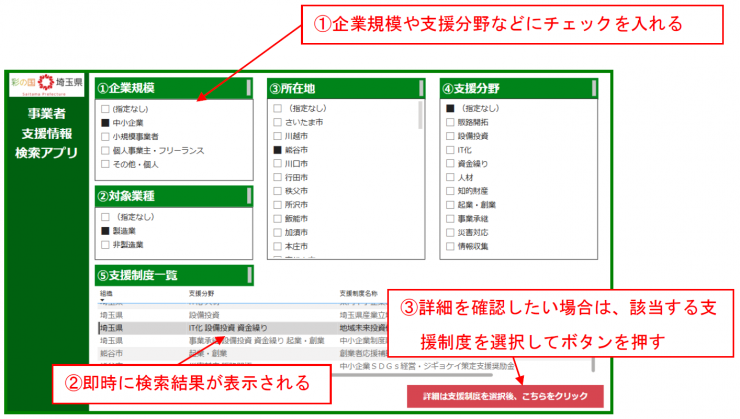Open details via 詳細は支援制度を選択後、こちらをクリック button
740x419 pixels.
(x=505, y=396)
